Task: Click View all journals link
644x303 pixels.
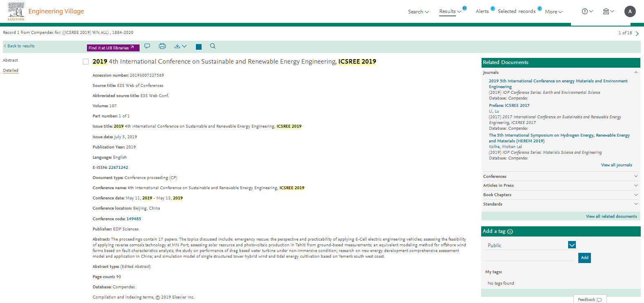Action: (x=616, y=165)
